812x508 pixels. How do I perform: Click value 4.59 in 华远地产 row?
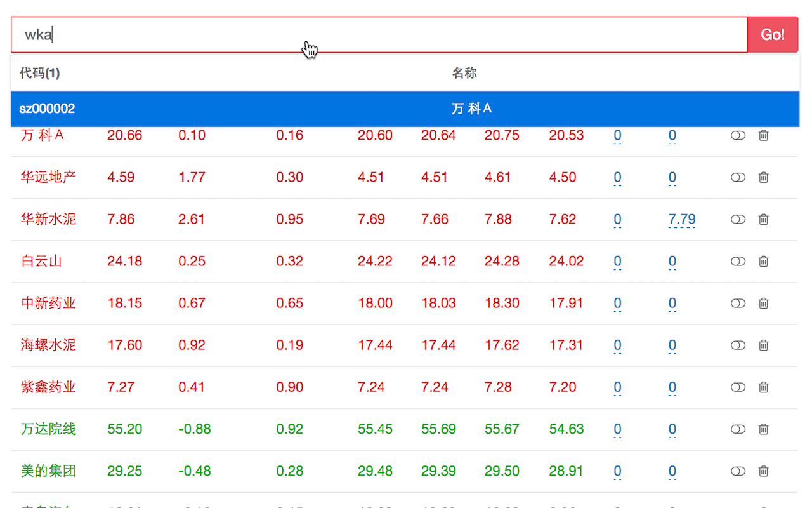(121, 177)
